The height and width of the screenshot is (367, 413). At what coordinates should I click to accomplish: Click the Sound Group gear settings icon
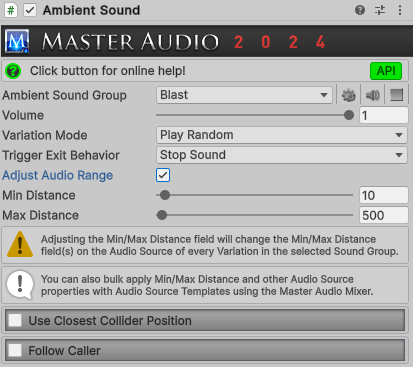point(349,95)
